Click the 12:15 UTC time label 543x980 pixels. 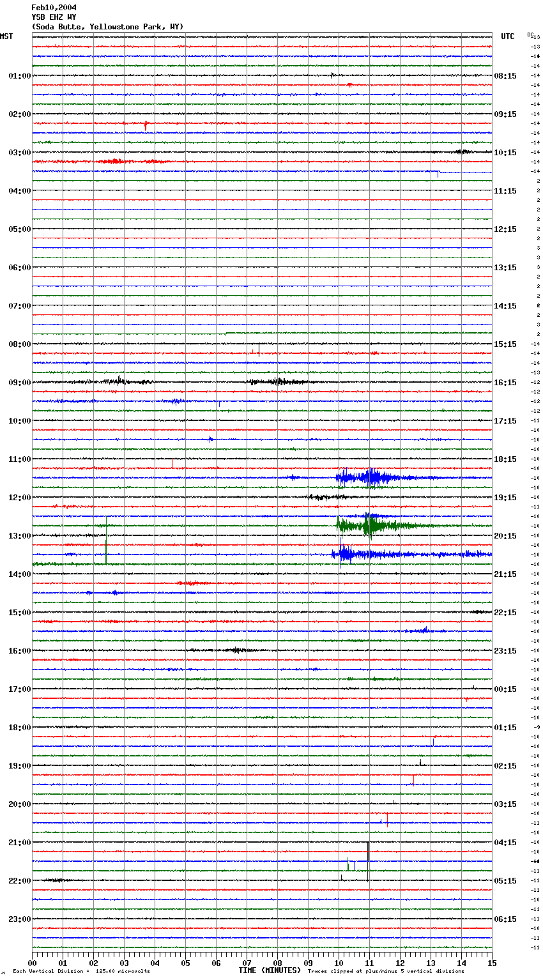505,229
